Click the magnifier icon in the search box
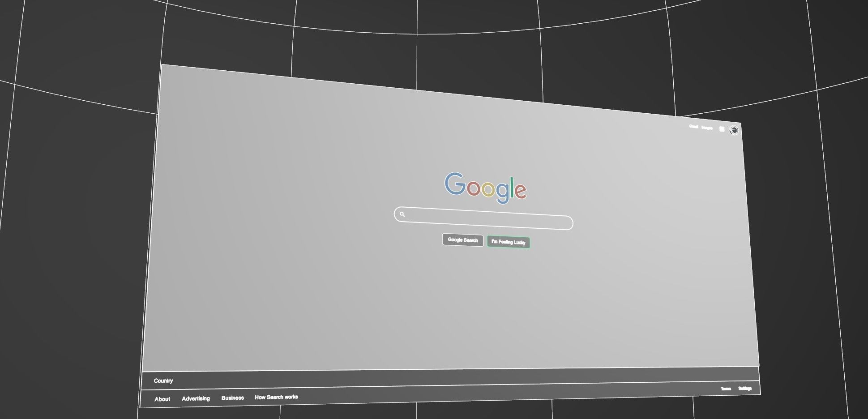868x419 pixels. click(x=402, y=214)
